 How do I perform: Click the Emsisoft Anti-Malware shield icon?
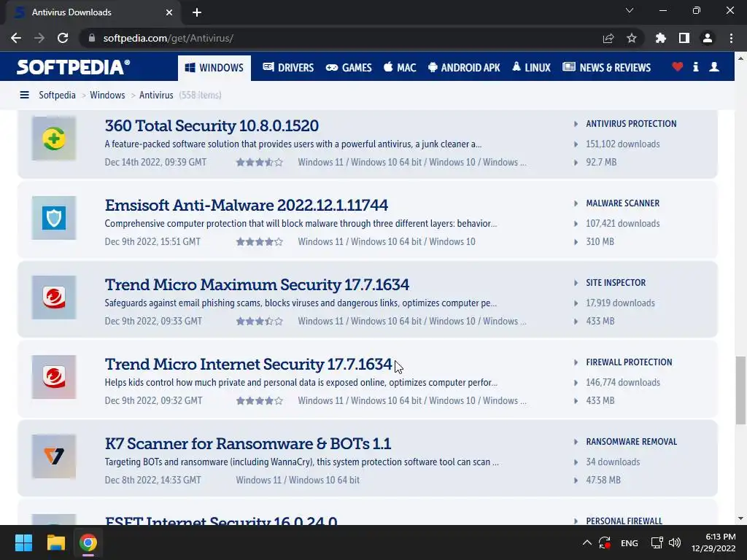pyautogui.click(x=54, y=218)
